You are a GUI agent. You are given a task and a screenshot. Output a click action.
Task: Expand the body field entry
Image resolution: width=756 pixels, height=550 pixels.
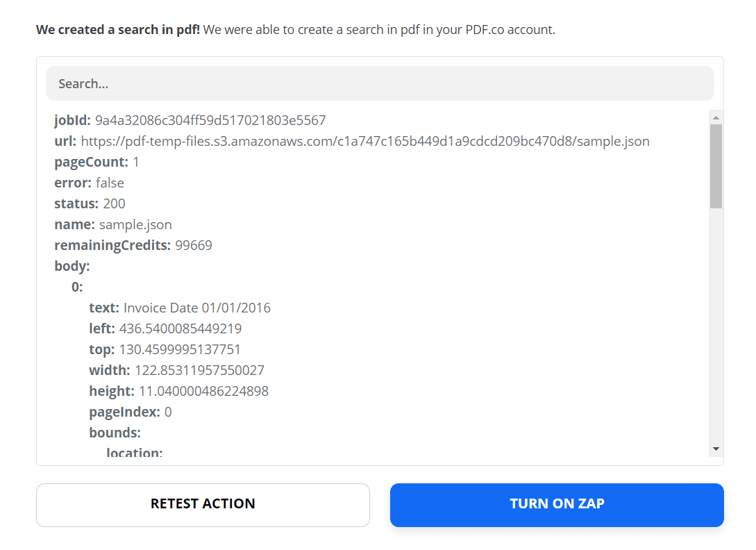click(69, 266)
